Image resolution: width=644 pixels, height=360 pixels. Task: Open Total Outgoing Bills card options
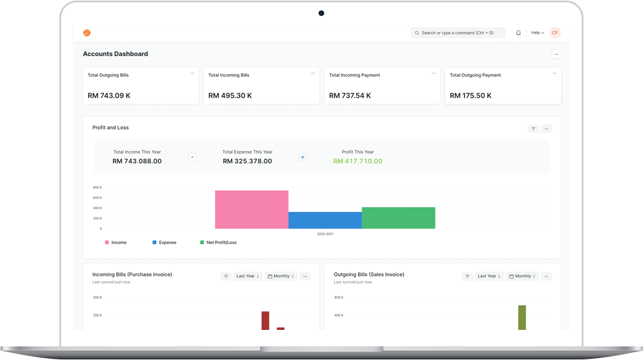point(192,74)
